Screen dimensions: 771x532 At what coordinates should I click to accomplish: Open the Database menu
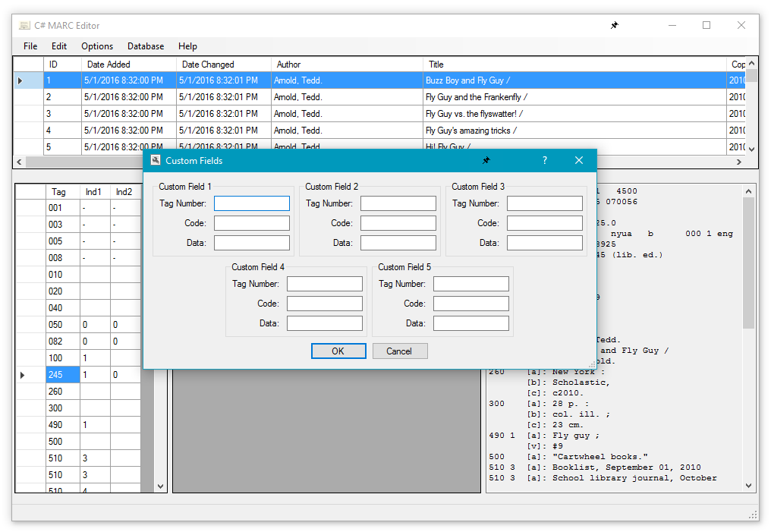point(146,46)
